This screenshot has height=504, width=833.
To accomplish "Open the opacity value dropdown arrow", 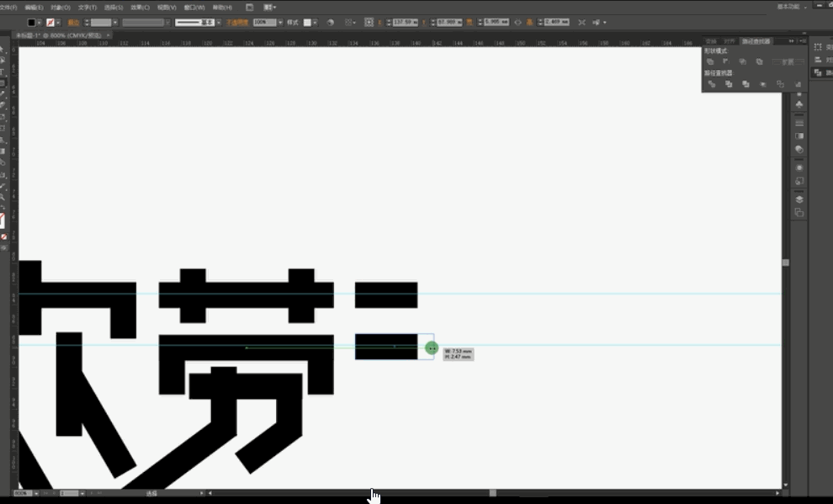I will [280, 23].
